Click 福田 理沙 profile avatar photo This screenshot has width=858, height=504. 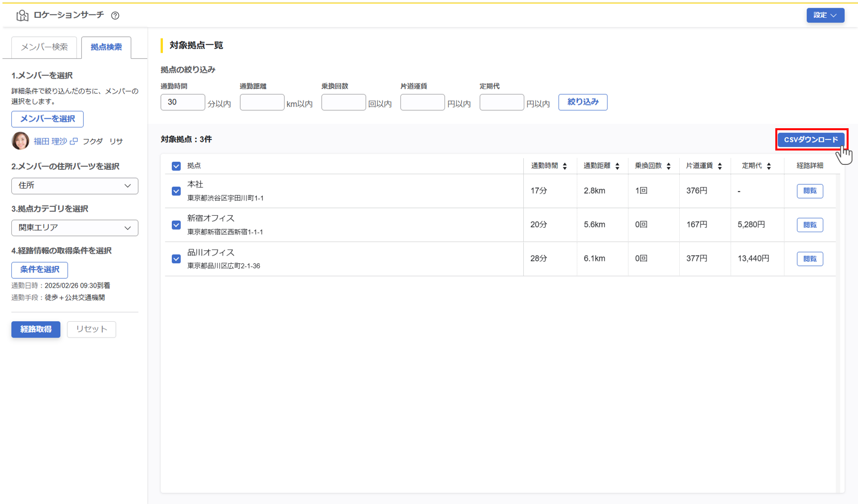pos(20,141)
